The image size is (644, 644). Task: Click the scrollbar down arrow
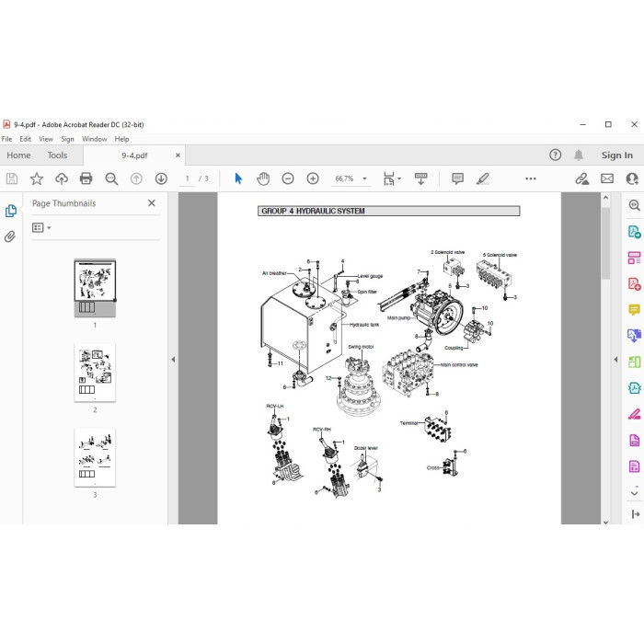click(x=605, y=522)
